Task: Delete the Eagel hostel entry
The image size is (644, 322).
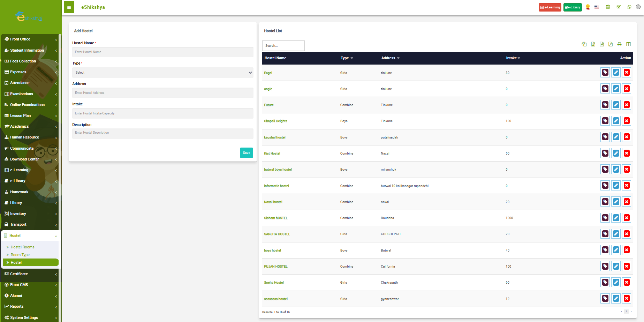Action: [627, 73]
